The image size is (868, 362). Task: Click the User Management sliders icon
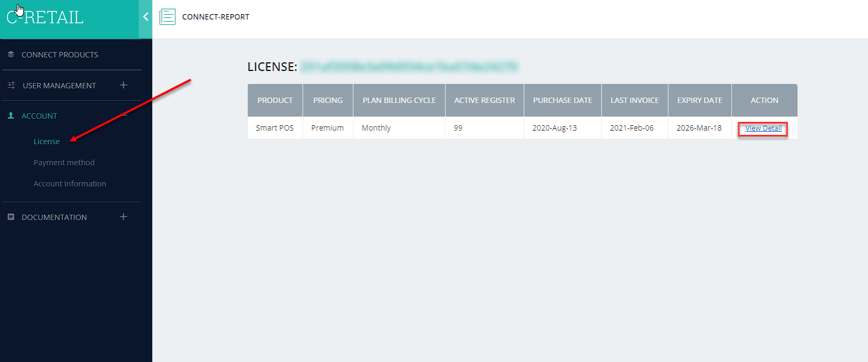click(x=11, y=86)
